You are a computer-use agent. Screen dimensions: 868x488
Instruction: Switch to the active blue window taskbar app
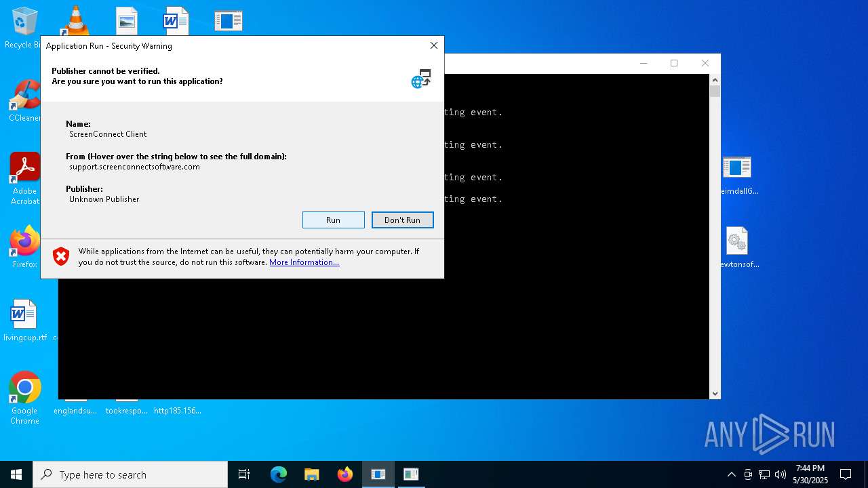tap(378, 474)
